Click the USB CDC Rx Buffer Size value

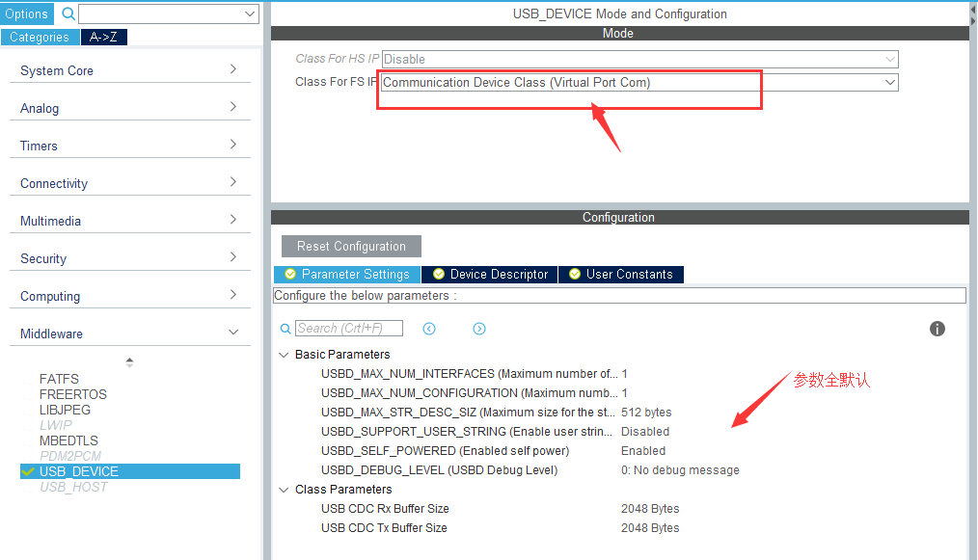[x=650, y=509]
